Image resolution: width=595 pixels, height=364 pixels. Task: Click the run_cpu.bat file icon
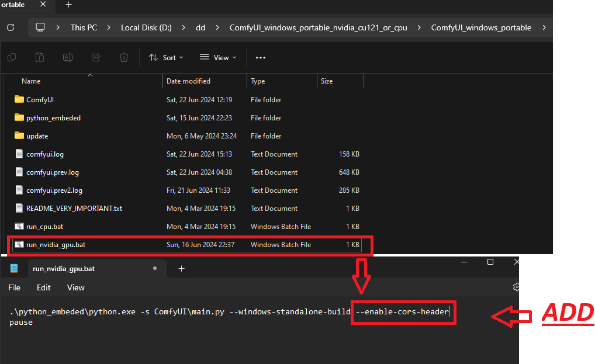click(x=19, y=226)
